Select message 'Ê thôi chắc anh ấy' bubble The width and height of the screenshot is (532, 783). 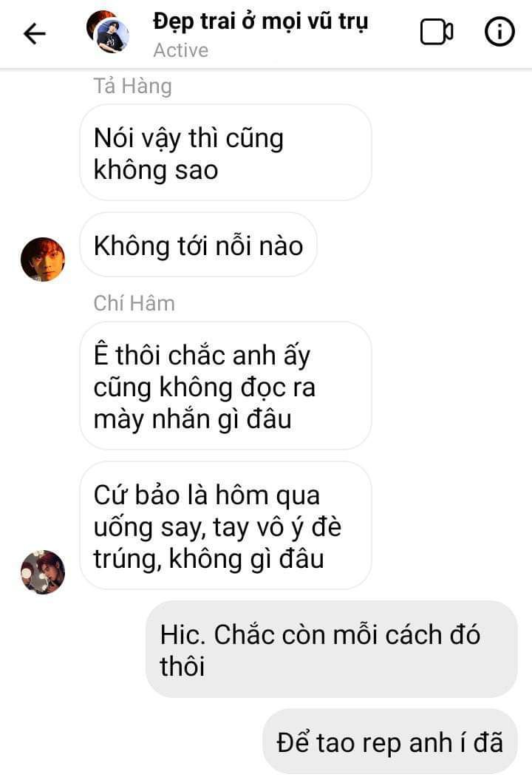click(x=225, y=386)
